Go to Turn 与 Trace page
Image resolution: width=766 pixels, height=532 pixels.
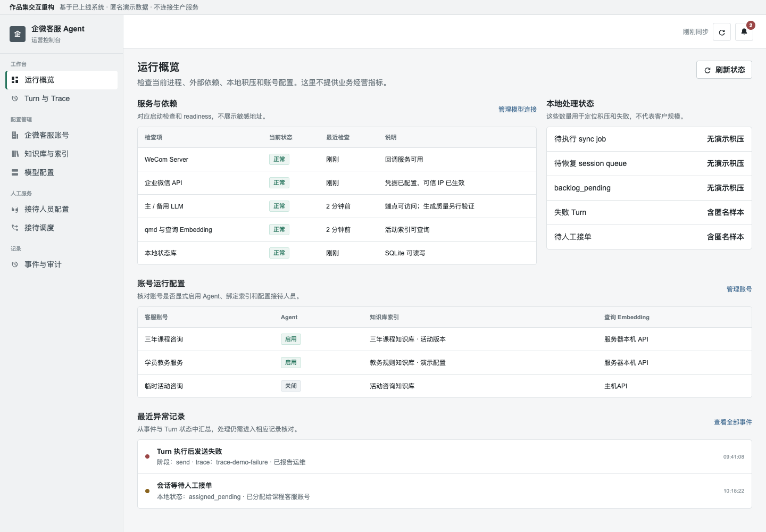pos(62,98)
